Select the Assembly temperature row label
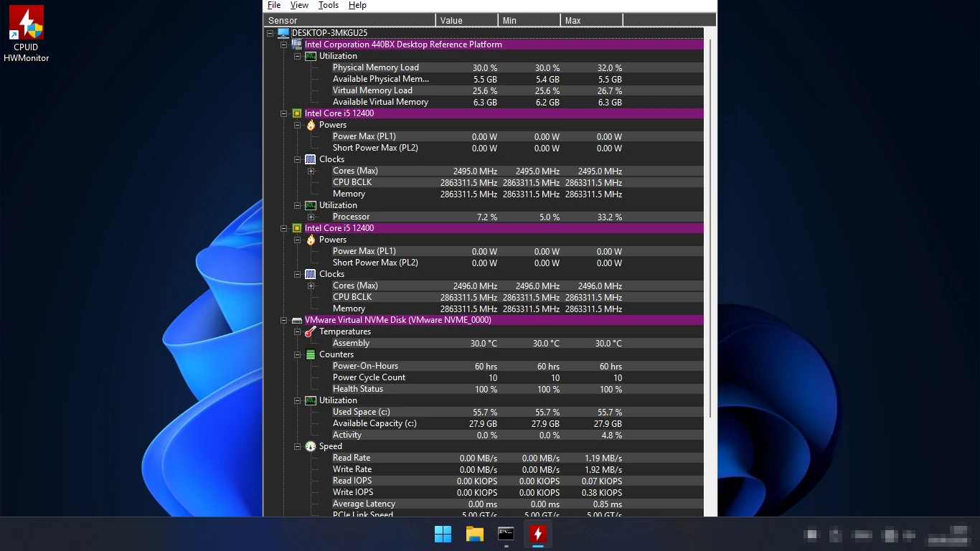This screenshot has height=551, width=980. pyautogui.click(x=351, y=343)
